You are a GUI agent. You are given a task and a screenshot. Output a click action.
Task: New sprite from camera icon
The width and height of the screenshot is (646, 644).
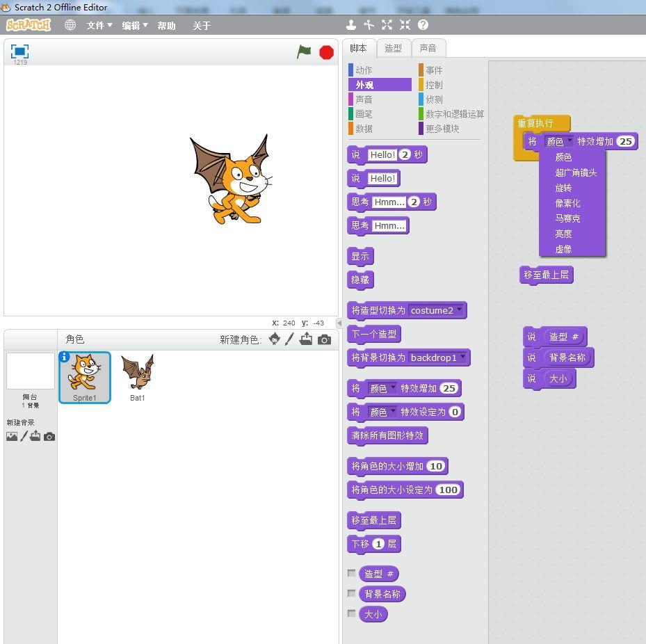point(324,339)
